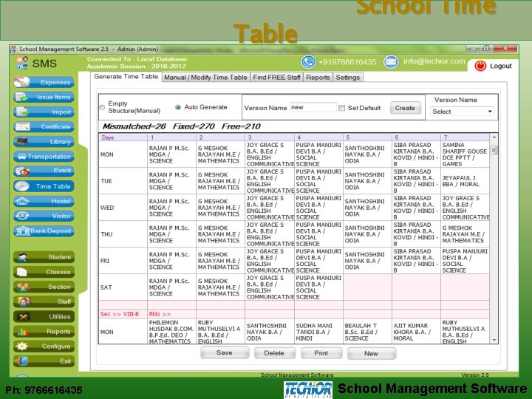Click the Days column header
Image resolution: width=532 pixels, height=399 pixels.
(123, 137)
